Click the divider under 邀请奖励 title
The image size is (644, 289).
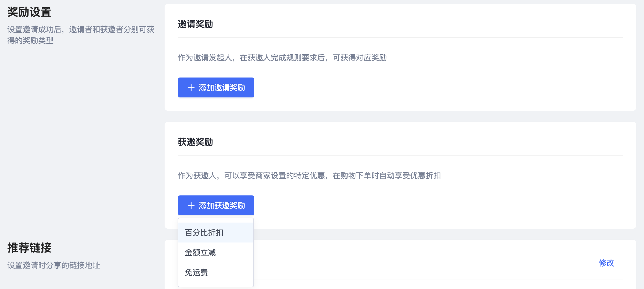click(x=400, y=37)
